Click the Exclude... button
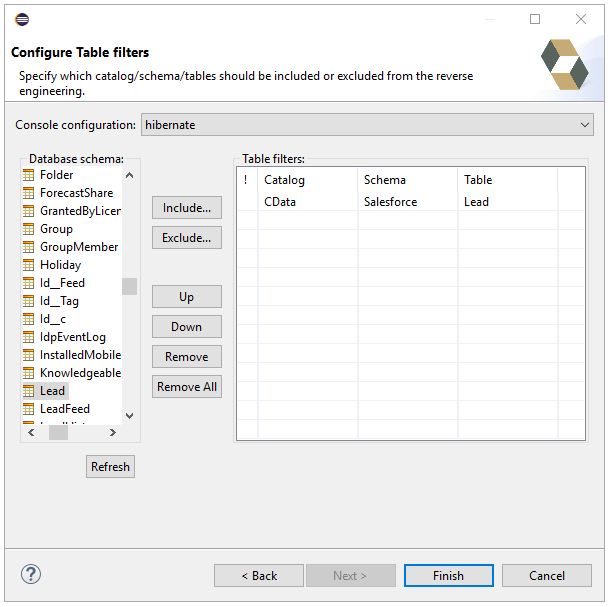Image resolution: width=611 pixels, height=607 pixels. (x=187, y=238)
